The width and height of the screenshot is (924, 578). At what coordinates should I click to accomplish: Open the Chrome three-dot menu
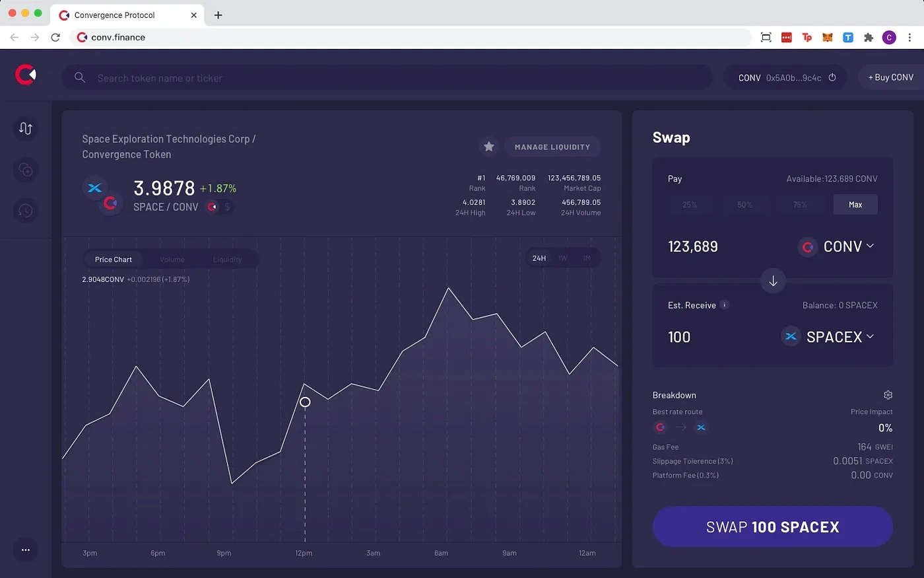pyautogui.click(x=909, y=38)
